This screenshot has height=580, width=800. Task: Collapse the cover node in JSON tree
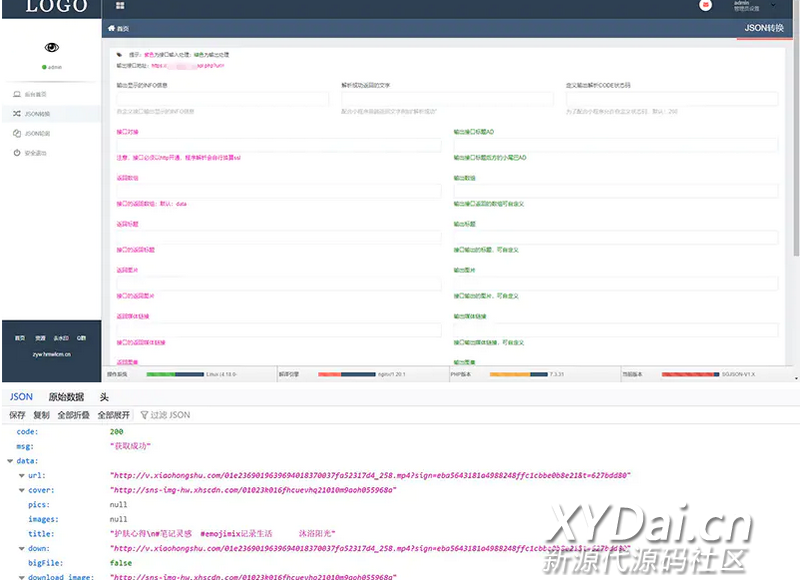(22, 491)
